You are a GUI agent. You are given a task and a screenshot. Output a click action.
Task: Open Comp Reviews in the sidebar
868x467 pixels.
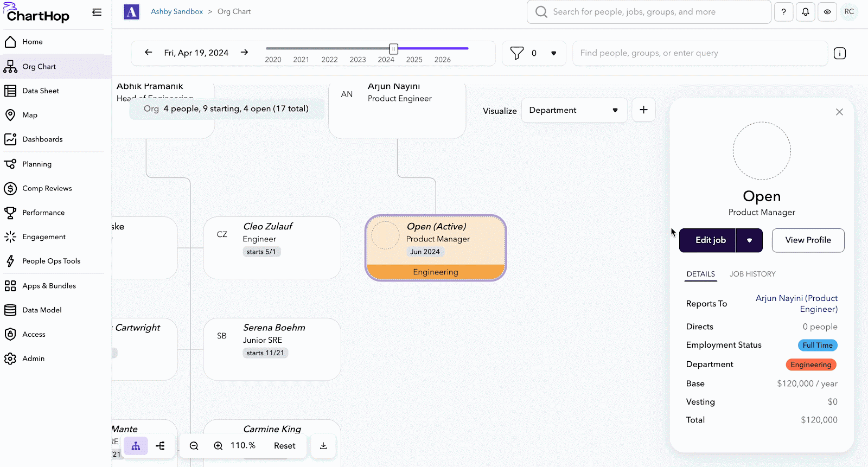47,188
